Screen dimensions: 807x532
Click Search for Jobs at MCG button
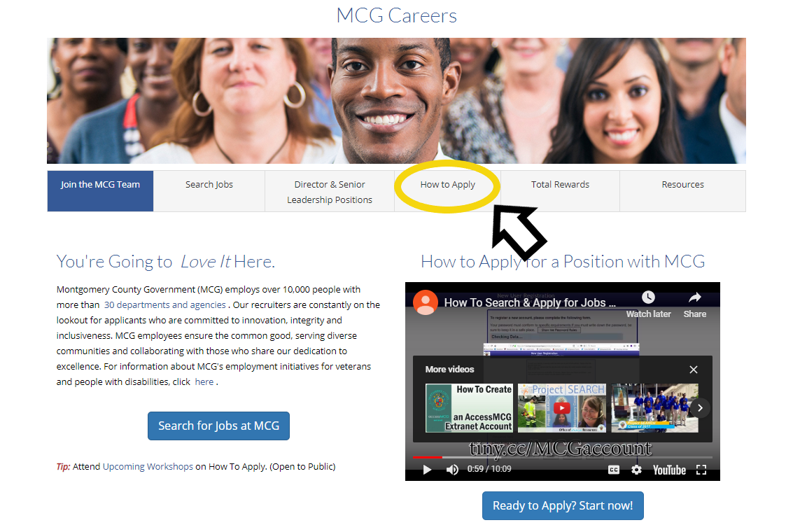[218, 426]
